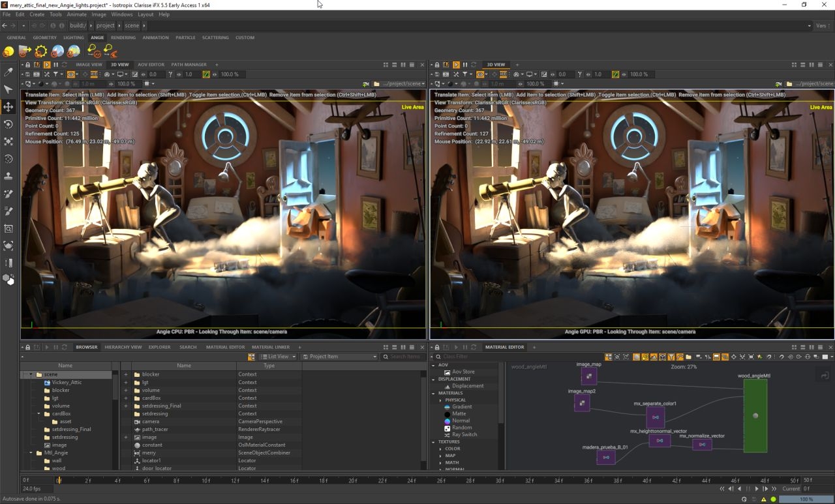Toggle the green edit checkbox beside 100.0 %
This screenshot has width=835, height=504.
206,74
